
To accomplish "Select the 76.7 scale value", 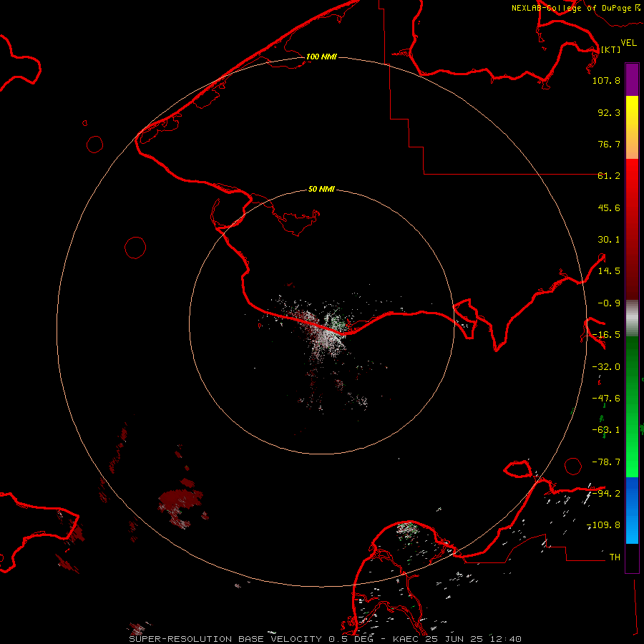I will [x=609, y=144].
